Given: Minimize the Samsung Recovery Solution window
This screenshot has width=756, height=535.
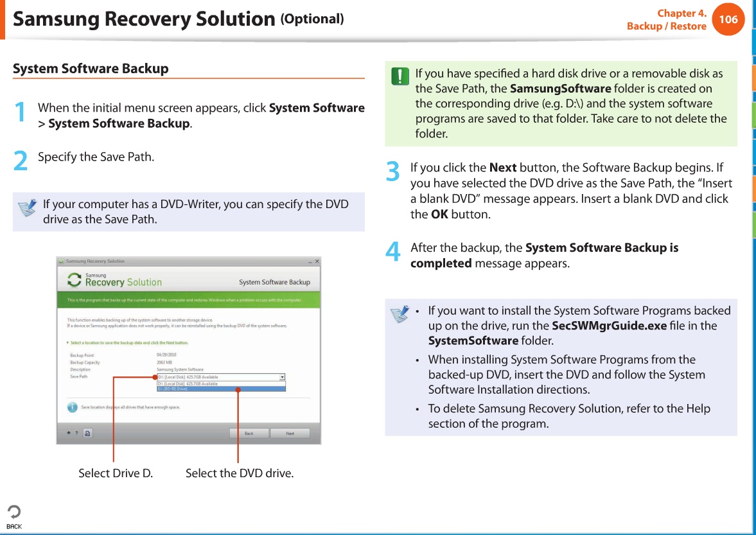Looking at the screenshot, I should 310,261.
